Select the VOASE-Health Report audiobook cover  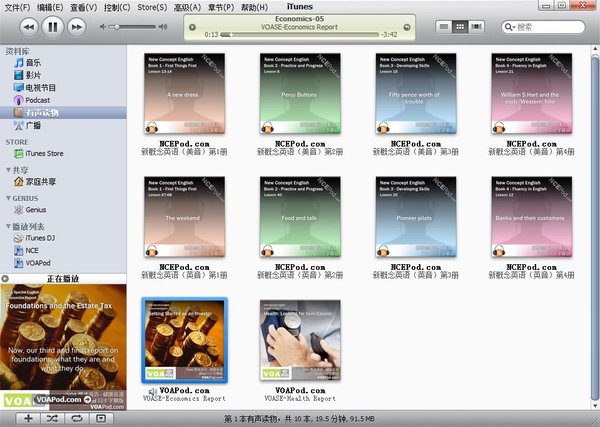300,340
